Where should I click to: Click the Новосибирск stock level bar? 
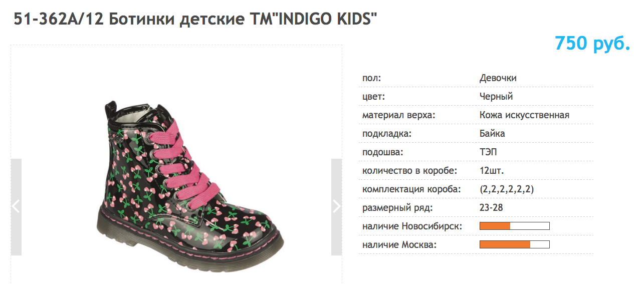tap(514, 226)
